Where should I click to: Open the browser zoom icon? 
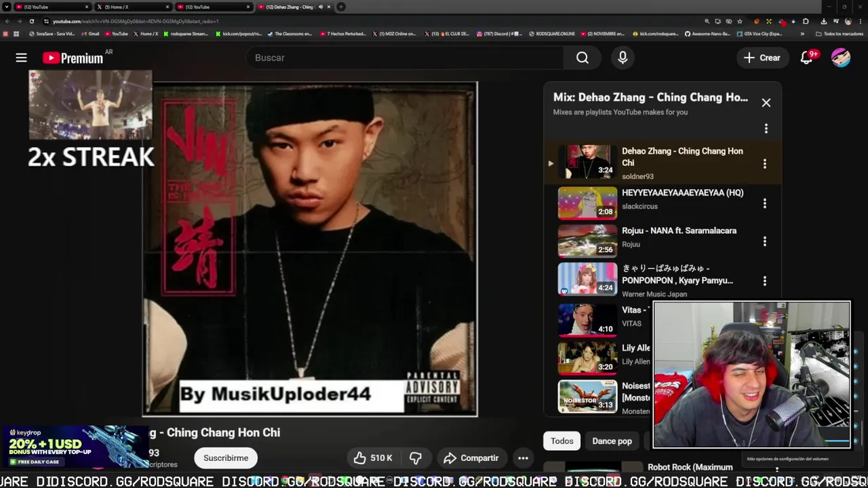[x=707, y=22]
